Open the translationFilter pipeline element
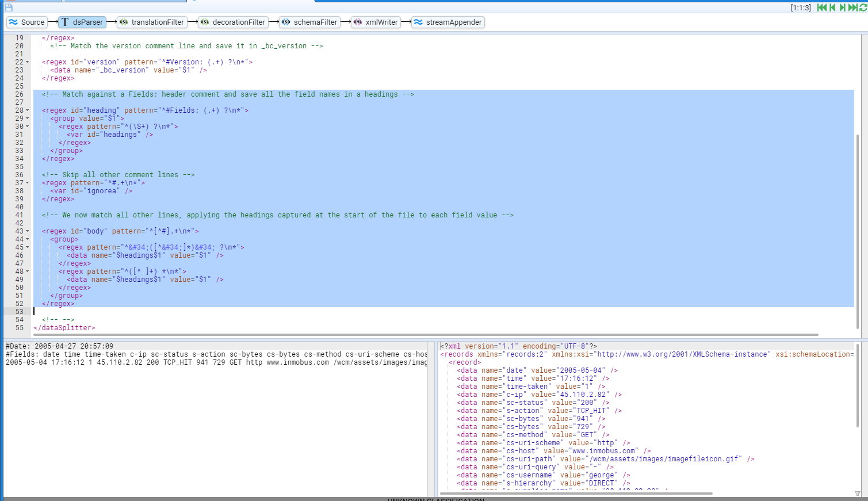This screenshot has width=868, height=501. pyautogui.click(x=152, y=22)
